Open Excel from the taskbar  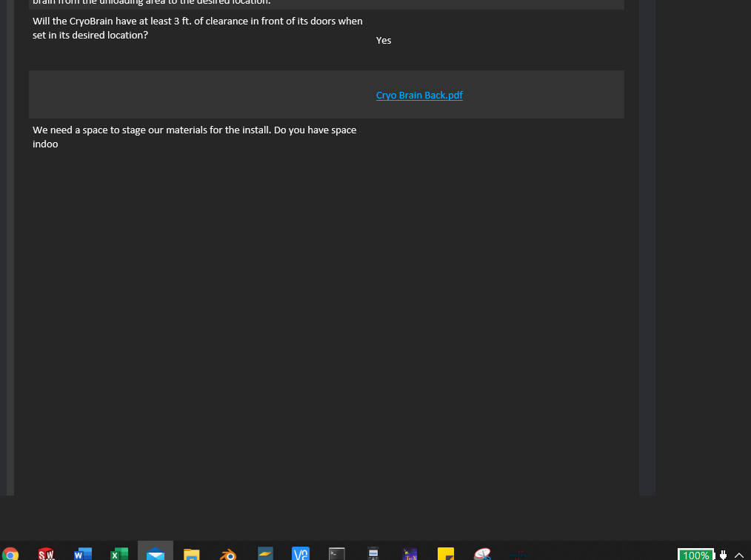coord(119,554)
